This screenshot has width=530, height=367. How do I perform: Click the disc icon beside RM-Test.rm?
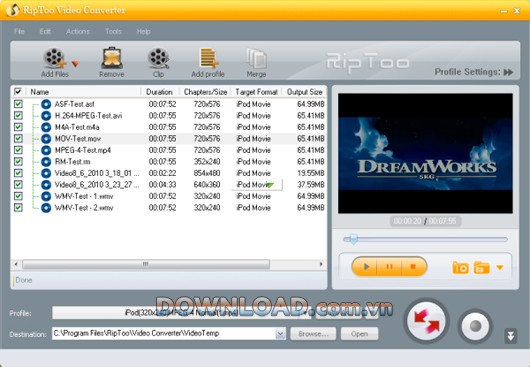(46, 162)
